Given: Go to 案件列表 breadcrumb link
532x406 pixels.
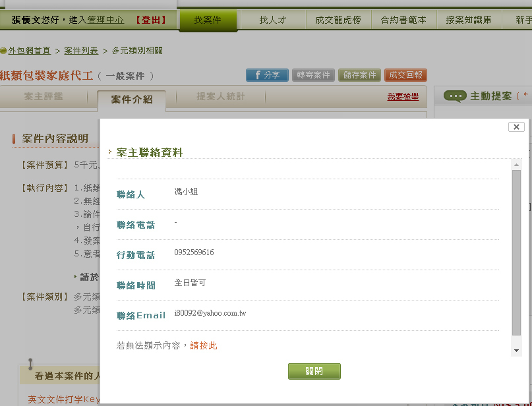Looking at the screenshot, I should pos(81,51).
